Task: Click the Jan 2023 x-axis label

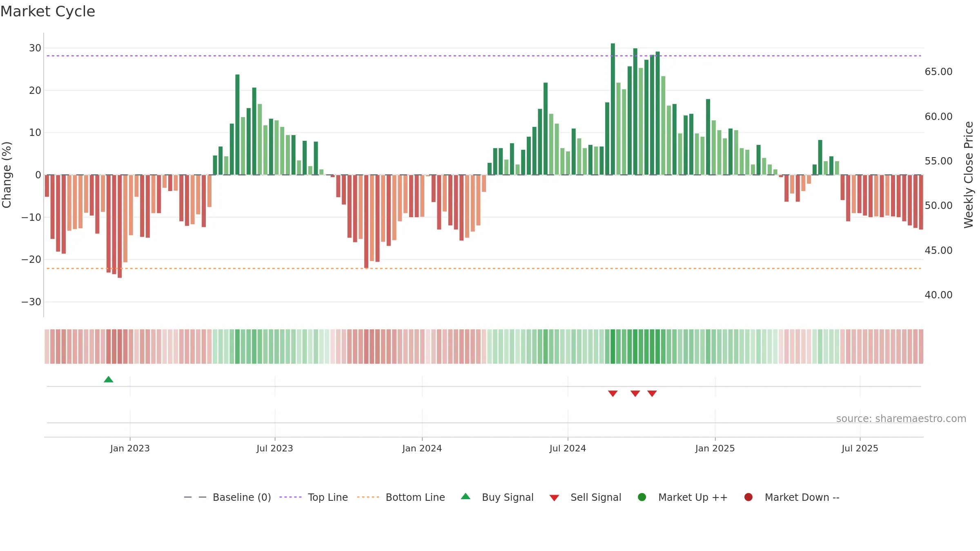Action: click(x=130, y=448)
